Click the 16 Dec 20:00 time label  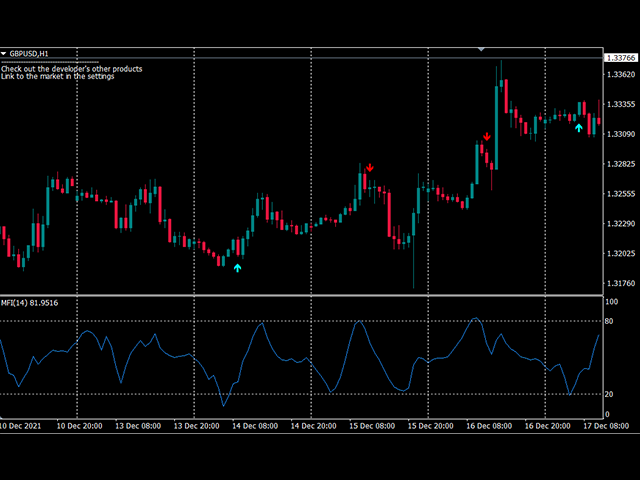tap(548, 425)
